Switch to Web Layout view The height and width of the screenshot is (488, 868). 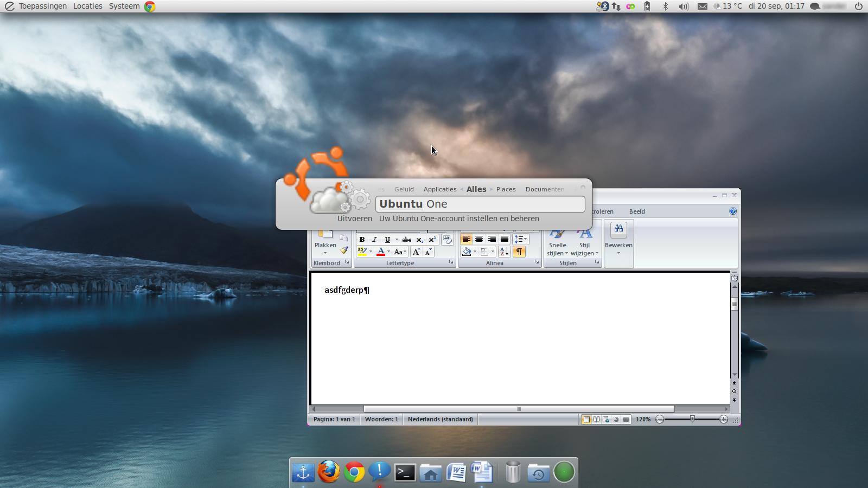tap(606, 419)
